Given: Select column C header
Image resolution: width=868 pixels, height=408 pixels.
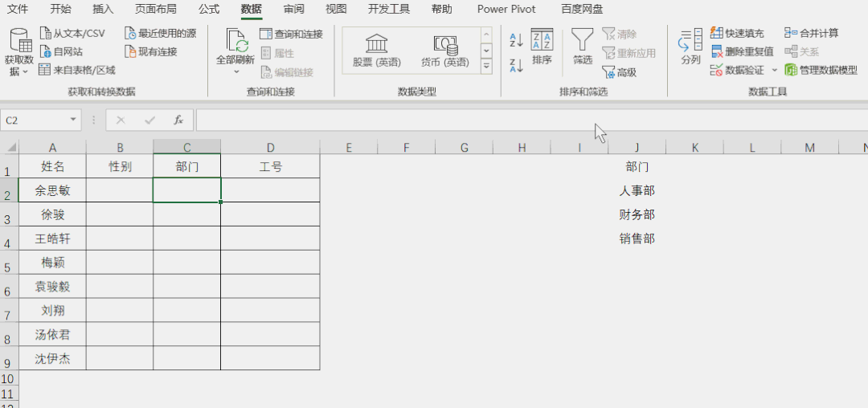Looking at the screenshot, I should click(x=187, y=147).
